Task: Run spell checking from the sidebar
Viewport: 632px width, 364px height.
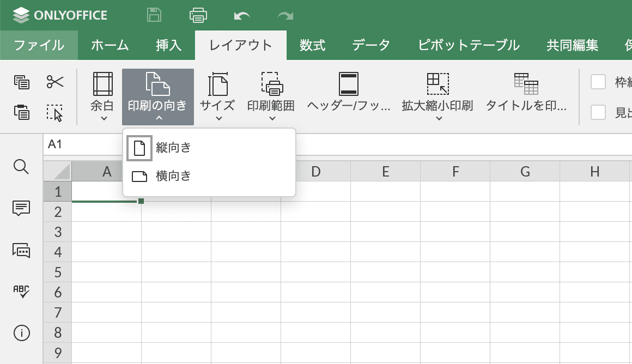Action: (x=21, y=292)
